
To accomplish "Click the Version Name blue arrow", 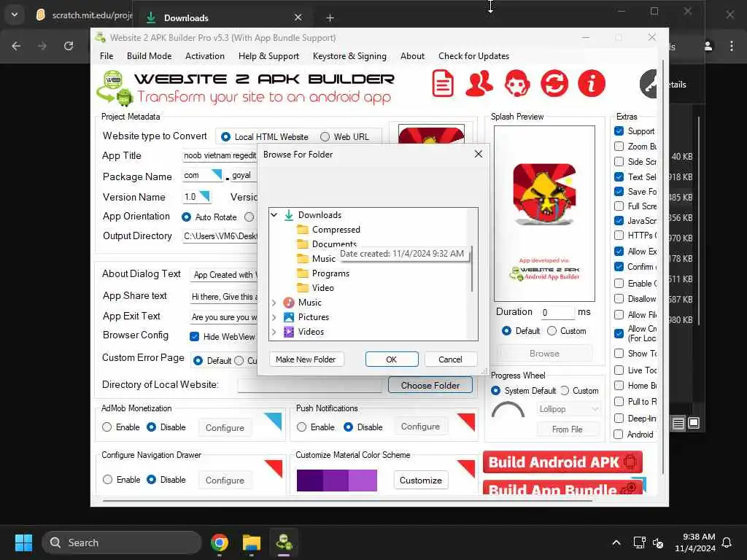I will (x=205, y=195).
